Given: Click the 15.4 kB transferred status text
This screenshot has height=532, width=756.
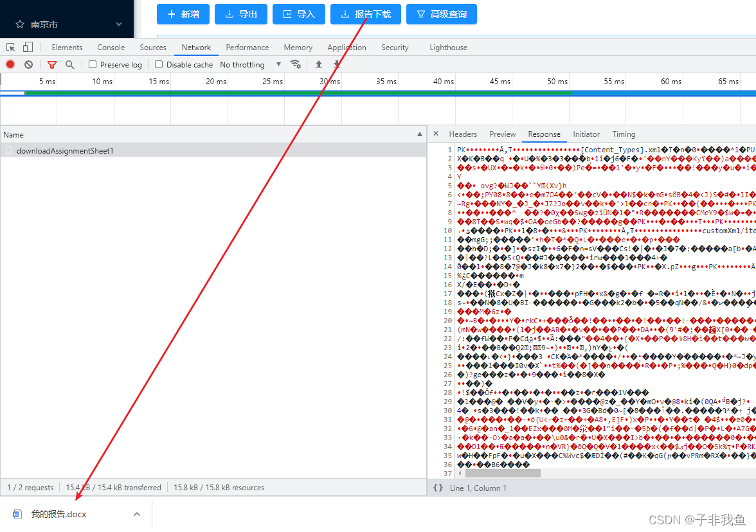Looking at the screenshot, I should click(113, 488).
